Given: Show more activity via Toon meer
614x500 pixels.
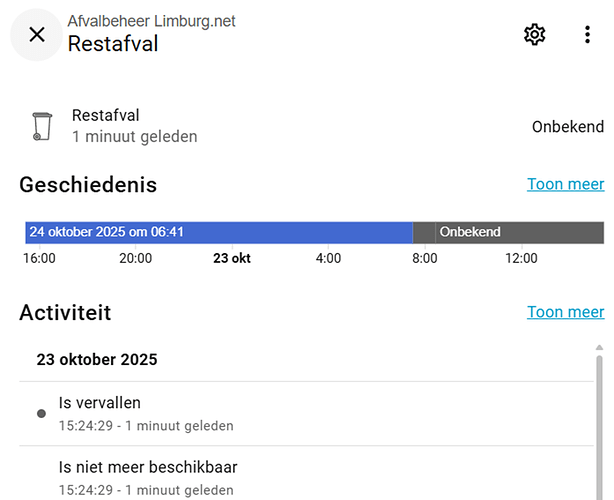Looking at the screenshot, I should (x=565, y=312).
